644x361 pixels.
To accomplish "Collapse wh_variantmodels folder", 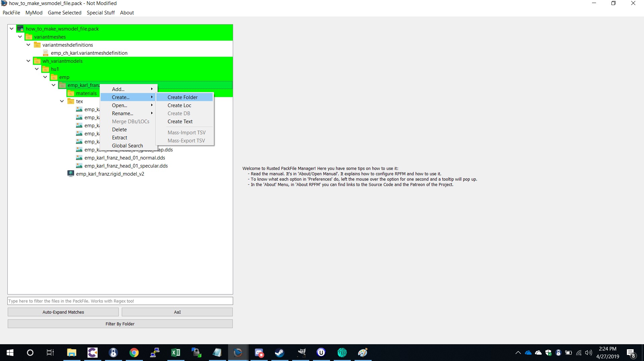I will point(29,61).
